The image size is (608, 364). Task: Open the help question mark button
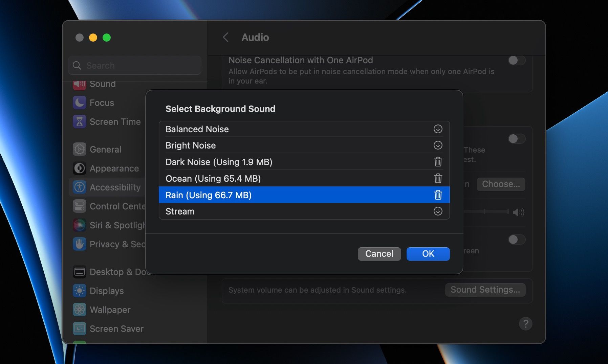(x=525, y=324)
